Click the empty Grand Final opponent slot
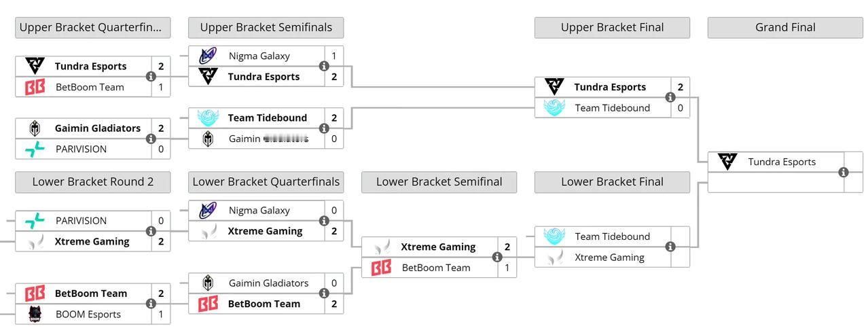This screenshot has width=868, height=335. click(776, 183)
